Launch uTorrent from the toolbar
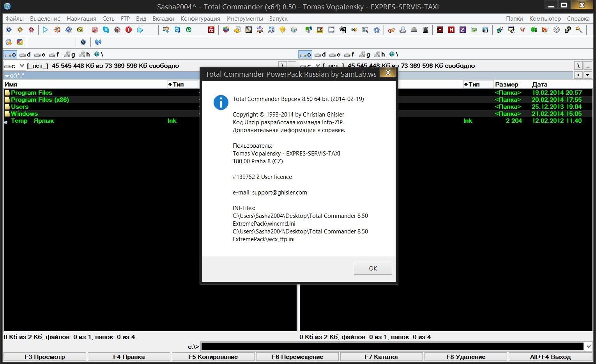The width and height of the screenshot is (596, 364). [188, 30]
